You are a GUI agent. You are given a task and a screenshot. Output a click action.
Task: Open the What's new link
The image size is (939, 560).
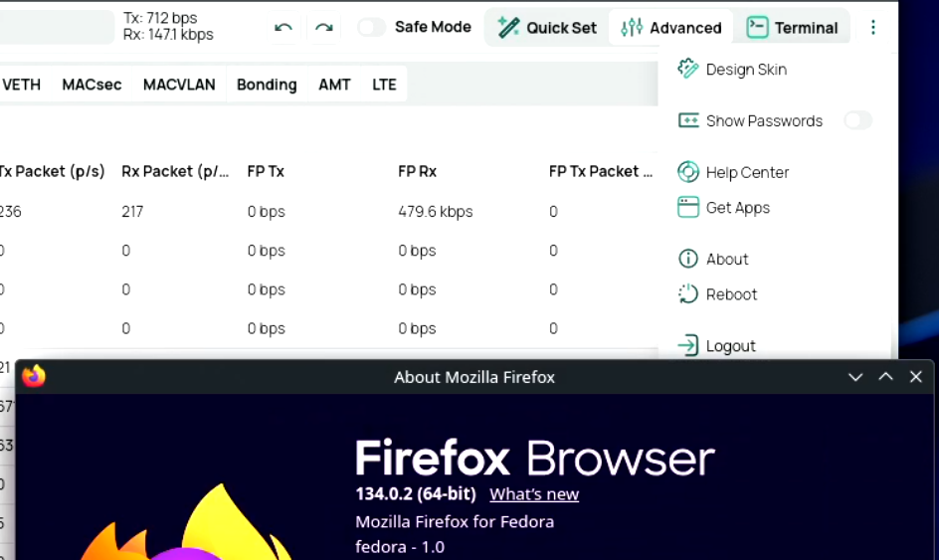pos(534,494)
